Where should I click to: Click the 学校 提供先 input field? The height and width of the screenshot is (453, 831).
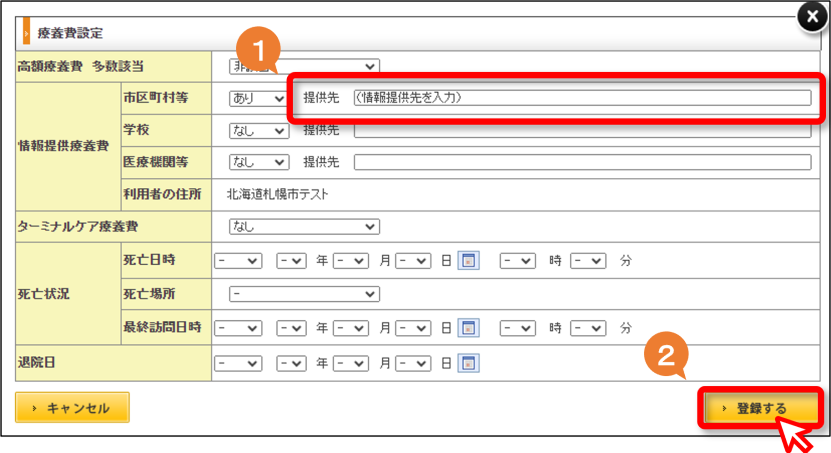coord(582,131)
